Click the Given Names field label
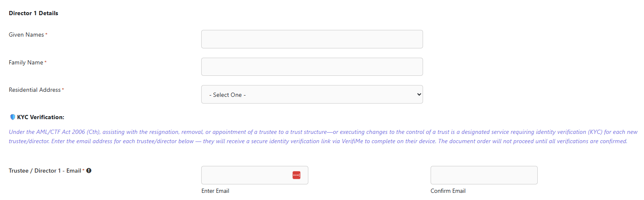This screenshot has height=200, width=644. tap(26, 35)
